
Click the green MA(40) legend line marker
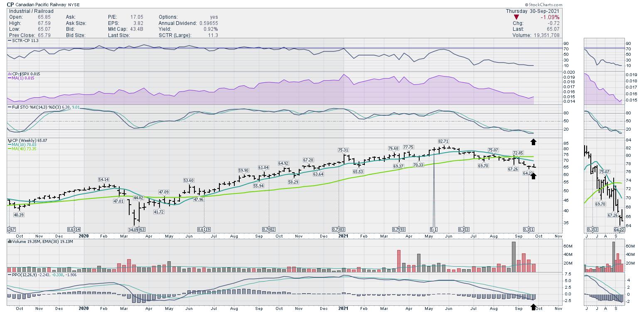point(10,149)
